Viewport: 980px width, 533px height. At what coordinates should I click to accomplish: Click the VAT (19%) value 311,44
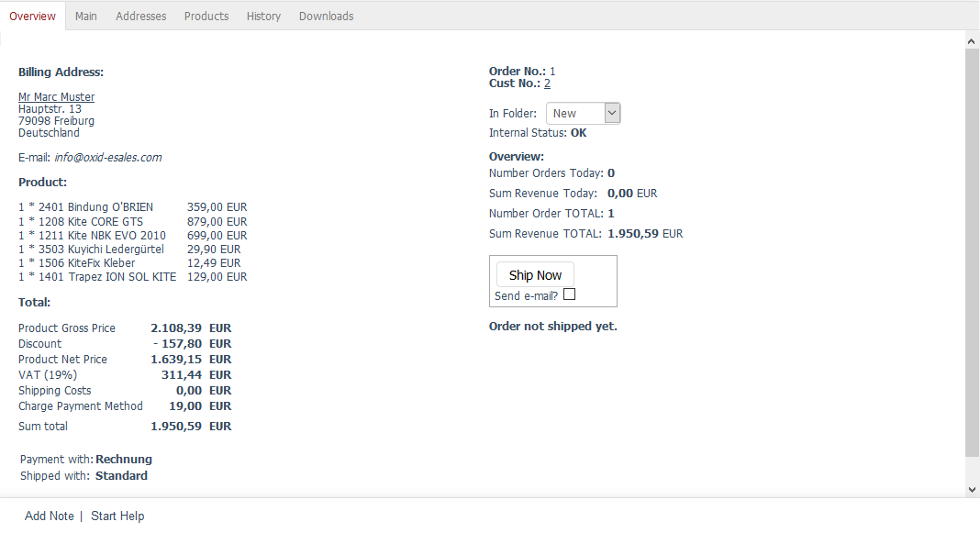click(182, 375)
